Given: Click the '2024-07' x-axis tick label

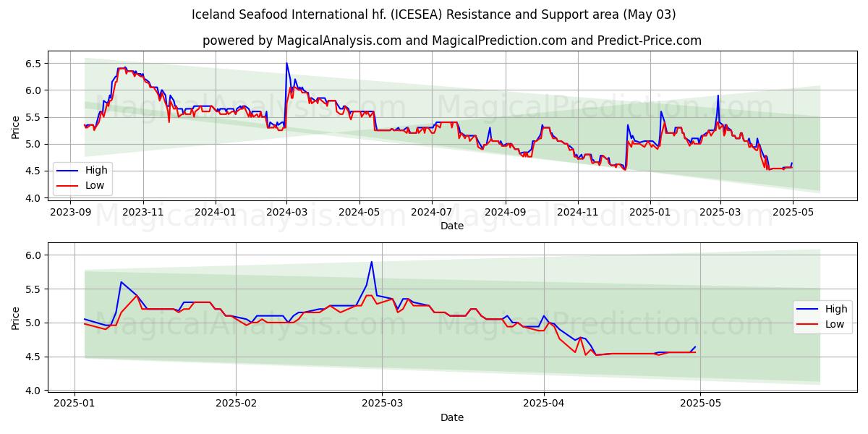Looking at the screenshot, I should pyautogui.click(x=431, y=211).
